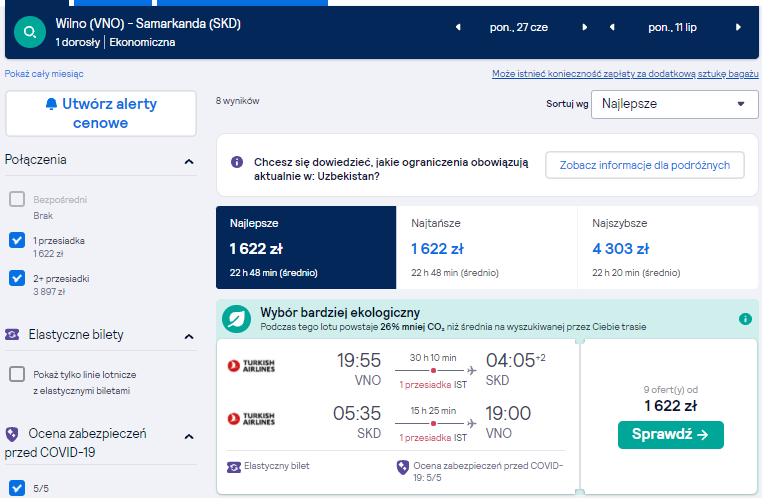Open the Pokaż cały miesiąc link

coord(44,74)
